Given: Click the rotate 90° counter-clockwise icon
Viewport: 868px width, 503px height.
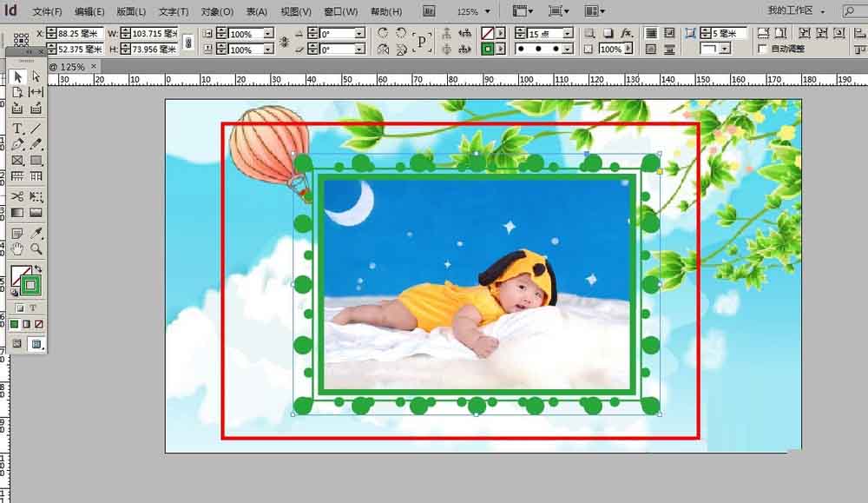Looking at the screenshot, I should (x=401, y=33).
